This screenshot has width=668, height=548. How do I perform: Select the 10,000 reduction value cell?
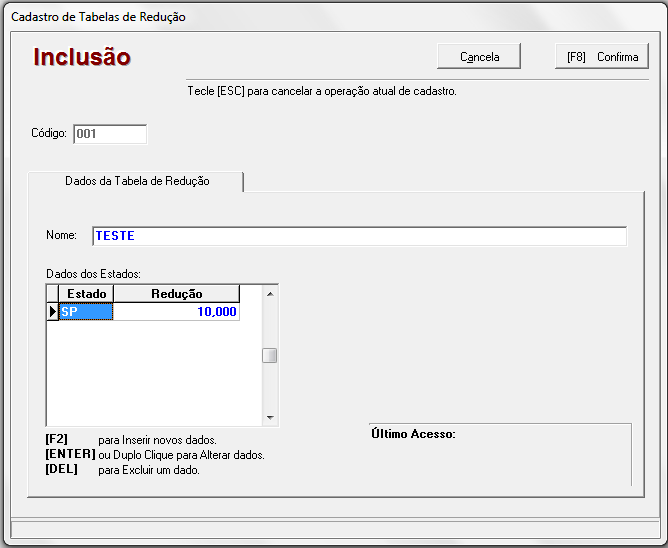point(176,312)
